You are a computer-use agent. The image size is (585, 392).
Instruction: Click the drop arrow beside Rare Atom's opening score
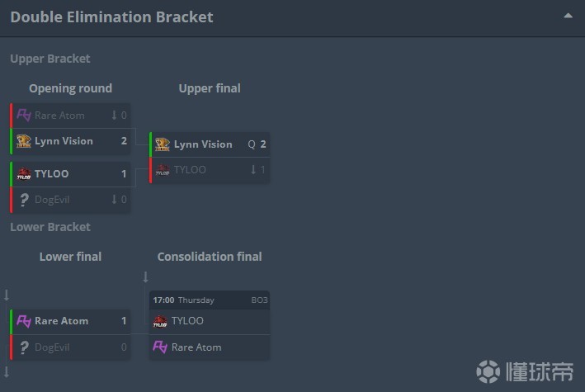point(114,116)
